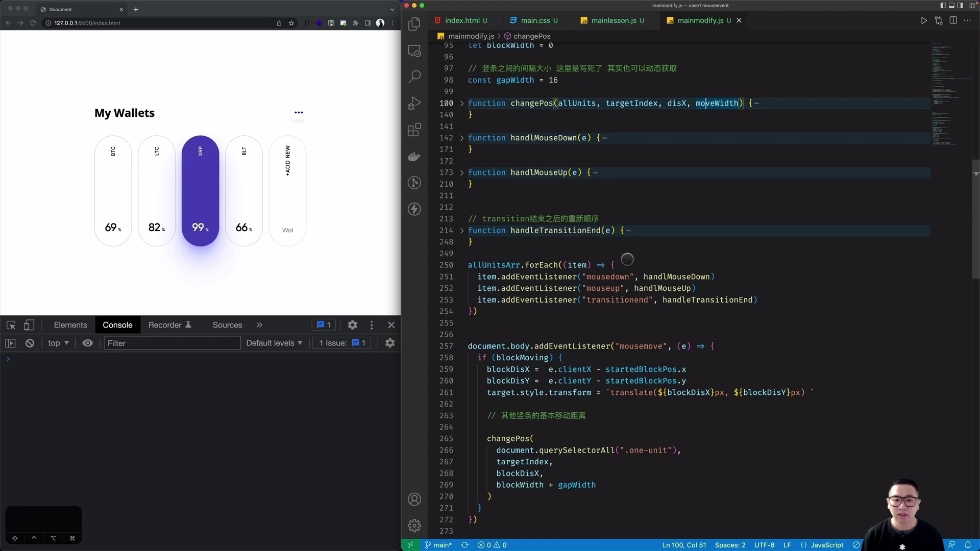Image resolution: width=980 pixels, height=551 pixels.
Task: Split the editor to the right
Action: pyautogui.click(x=953, y=20)
